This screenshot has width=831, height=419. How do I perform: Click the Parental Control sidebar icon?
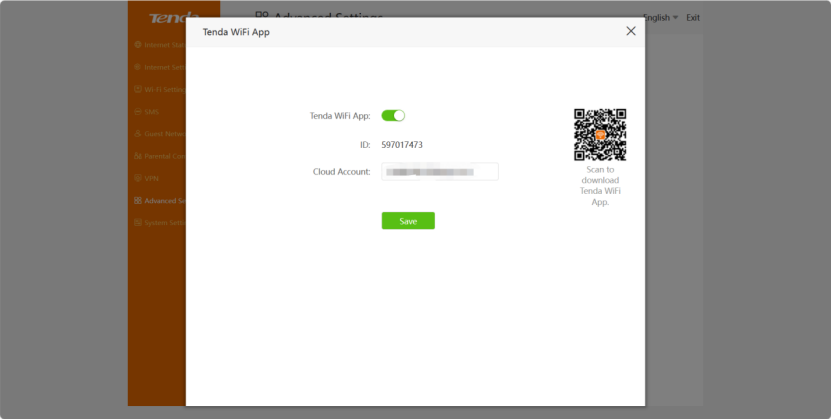pyautogui.click(x=137, y=156)
